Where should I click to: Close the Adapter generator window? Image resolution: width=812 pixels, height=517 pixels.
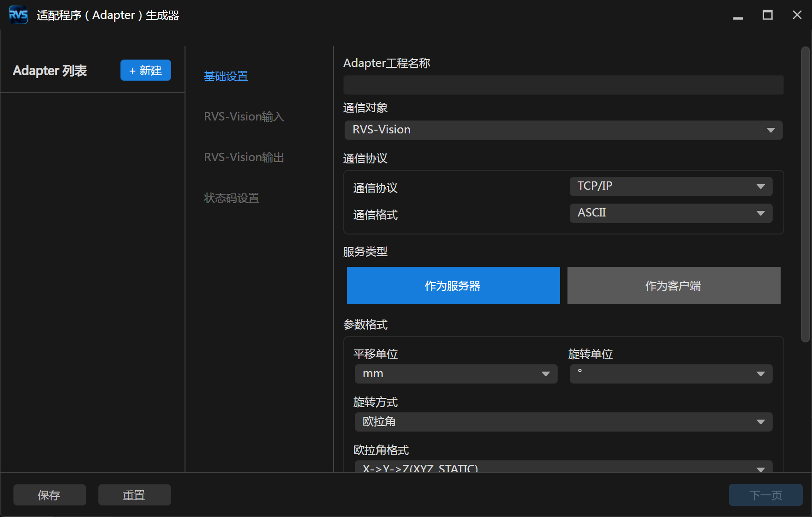tap(797, 15)
